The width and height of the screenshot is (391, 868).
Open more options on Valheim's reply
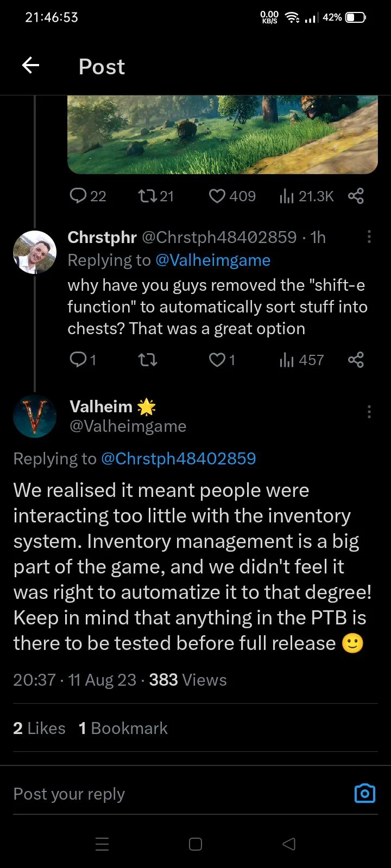[x=369, y=412]
